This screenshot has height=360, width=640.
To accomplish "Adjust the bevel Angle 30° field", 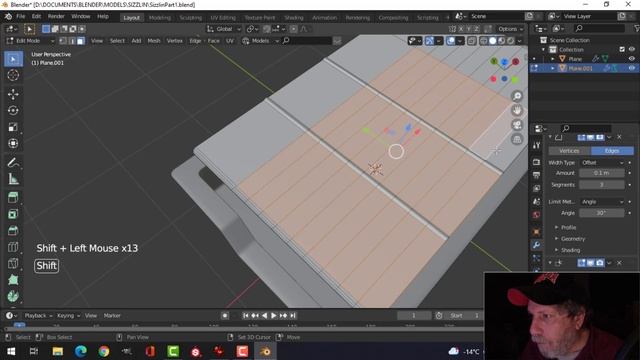I will click(602, 213).
